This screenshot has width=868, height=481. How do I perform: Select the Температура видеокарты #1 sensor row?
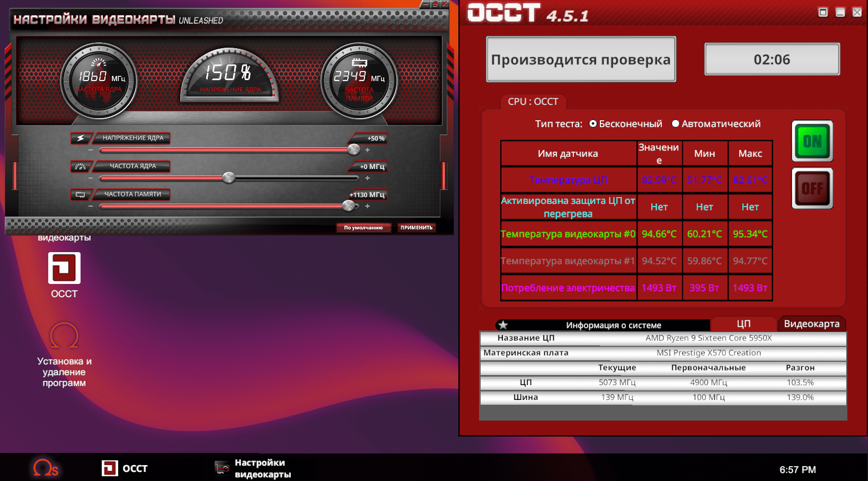636,261
